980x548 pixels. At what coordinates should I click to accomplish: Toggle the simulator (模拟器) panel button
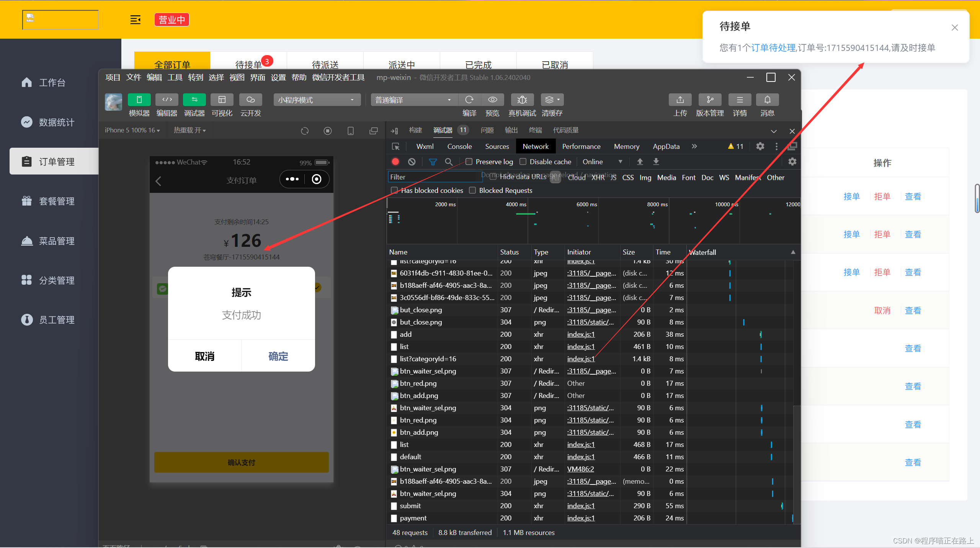click(139, 99)
